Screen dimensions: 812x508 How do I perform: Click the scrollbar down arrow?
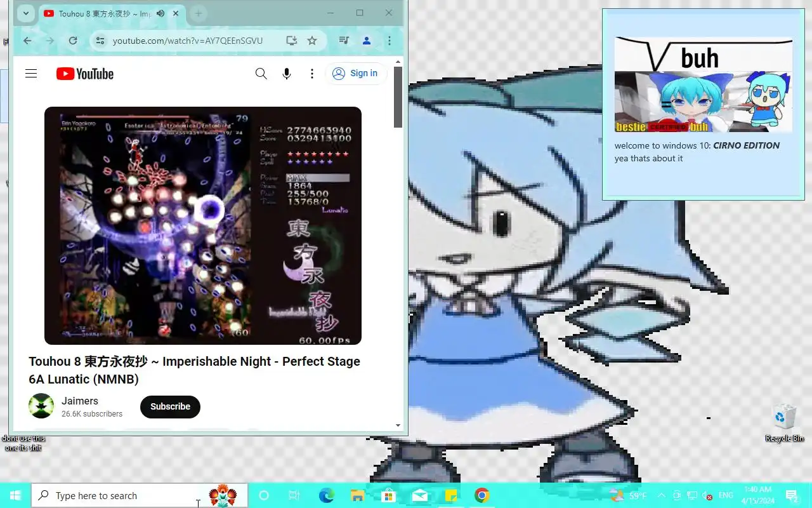pos(398,425)
